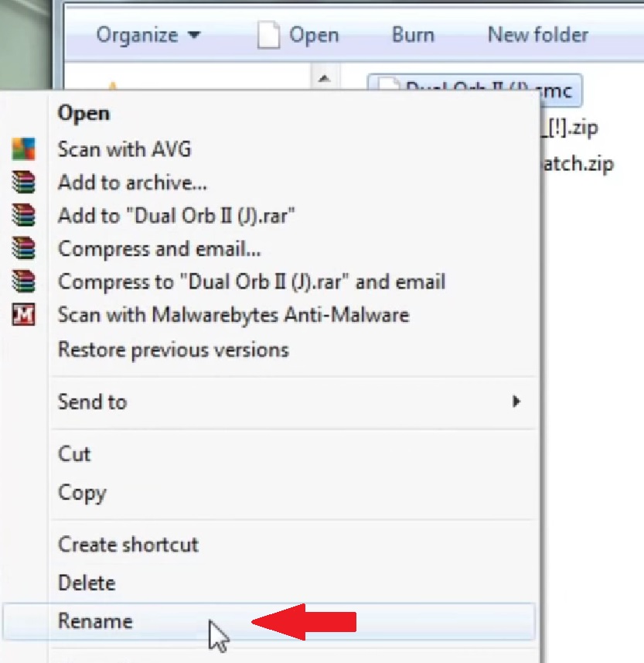Choose Restore previous versions
Viewport: 644px width, 663px height.
coord(173,350)
